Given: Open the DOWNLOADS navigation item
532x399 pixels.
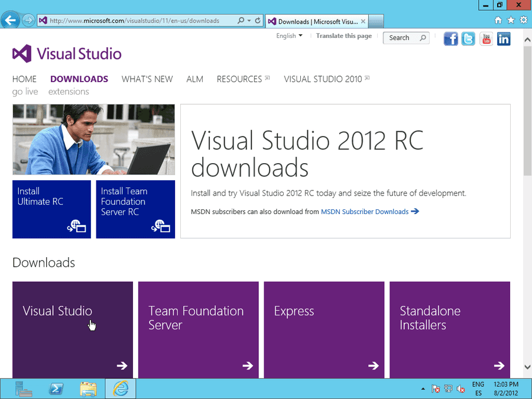Looking at the screenshot, I should [x=79, y=79].
